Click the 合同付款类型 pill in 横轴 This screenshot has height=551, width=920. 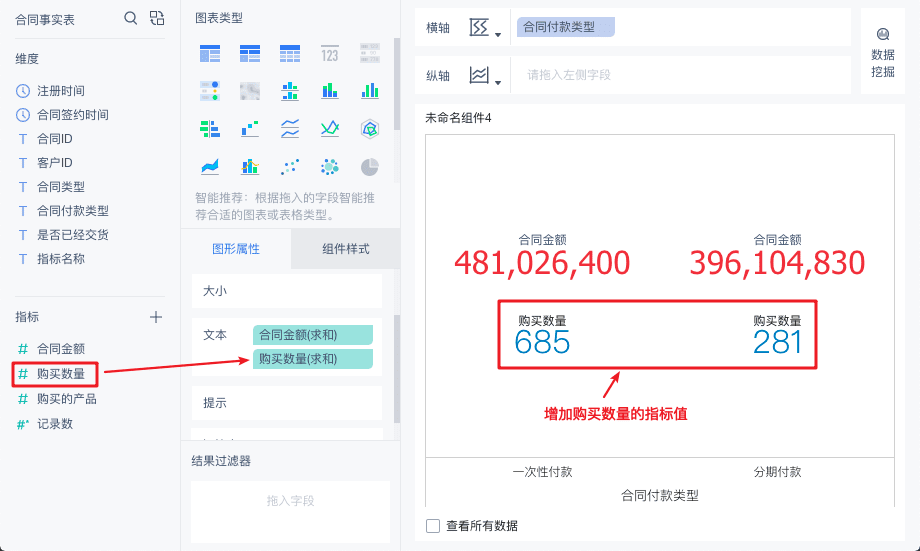coord(566,27)
